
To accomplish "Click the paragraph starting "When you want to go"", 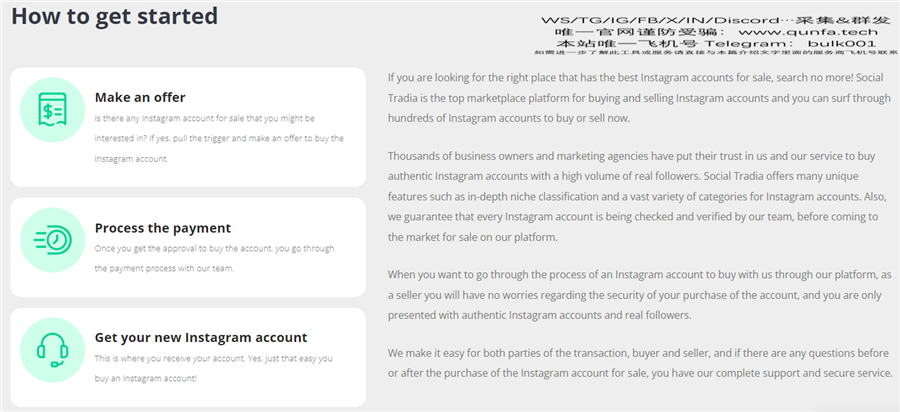I will (640, 295).
